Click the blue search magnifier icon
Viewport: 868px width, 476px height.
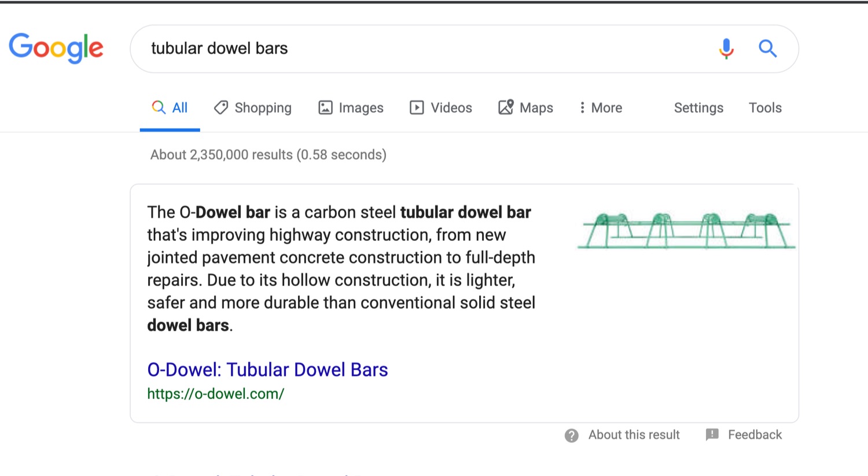767,49
